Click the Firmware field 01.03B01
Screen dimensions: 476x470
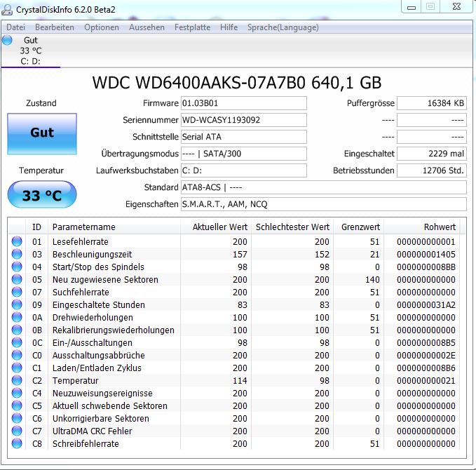click(x=244, y=103)
